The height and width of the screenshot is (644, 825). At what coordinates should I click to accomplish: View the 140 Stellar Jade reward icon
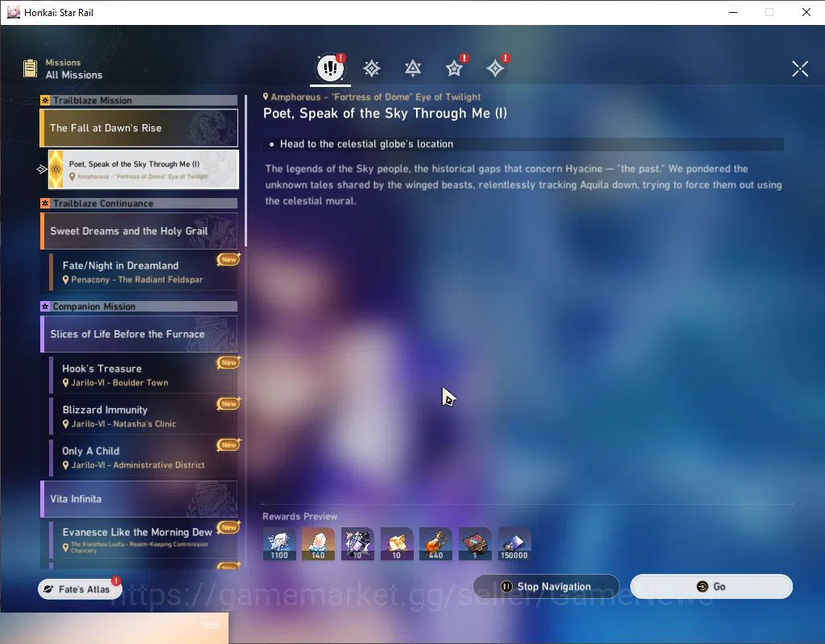(318, 544)
